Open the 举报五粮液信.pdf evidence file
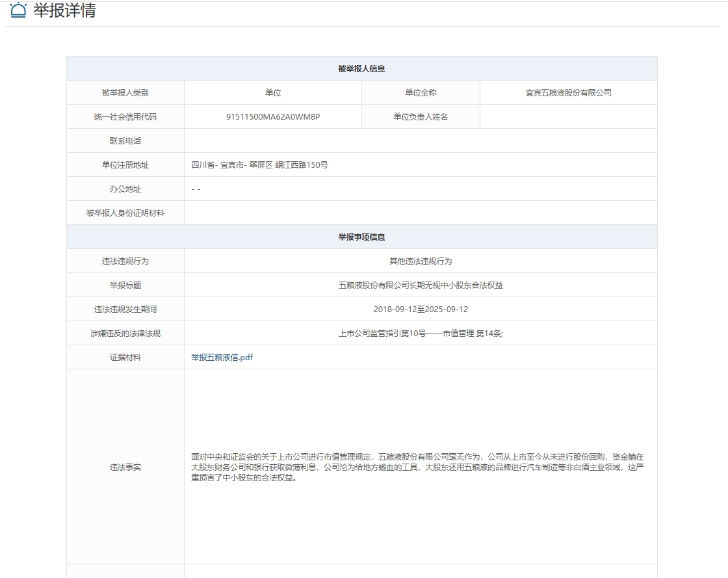This screenshot has height=578, width=728. pyautogui.click(x=222, y=357)
